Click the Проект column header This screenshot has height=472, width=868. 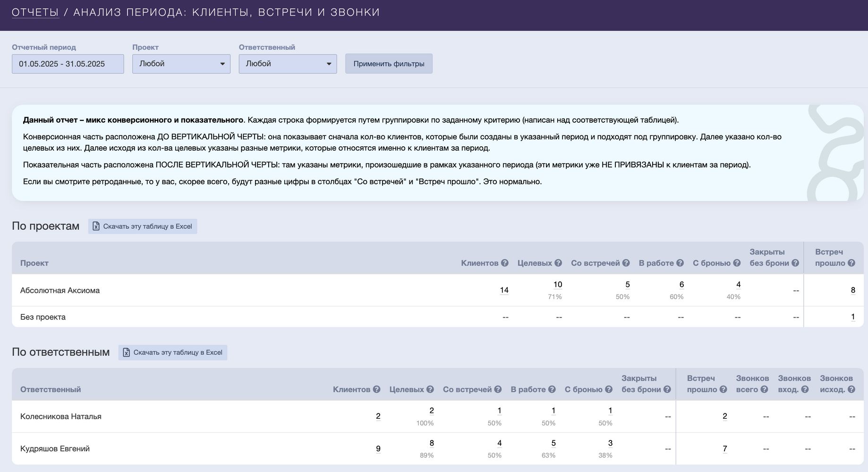coord(34,263)
